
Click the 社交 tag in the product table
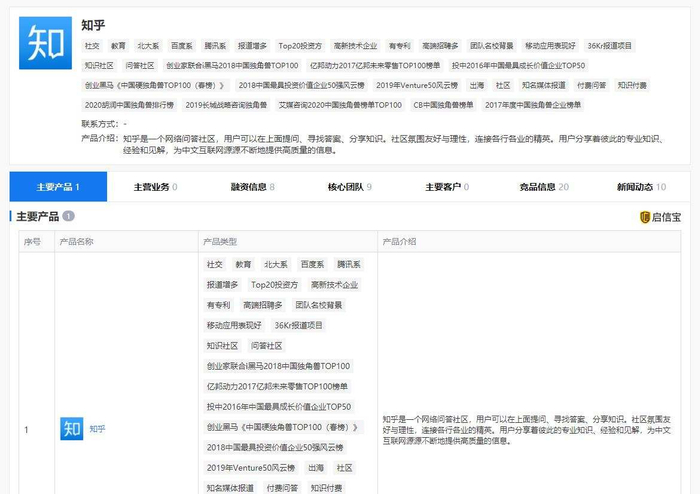tap(214, 264)
